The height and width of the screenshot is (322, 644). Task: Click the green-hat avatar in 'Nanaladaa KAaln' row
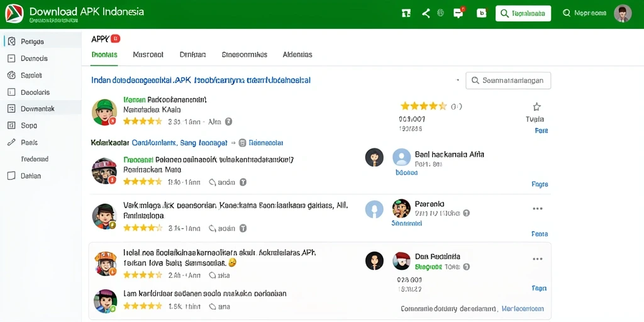104,112
